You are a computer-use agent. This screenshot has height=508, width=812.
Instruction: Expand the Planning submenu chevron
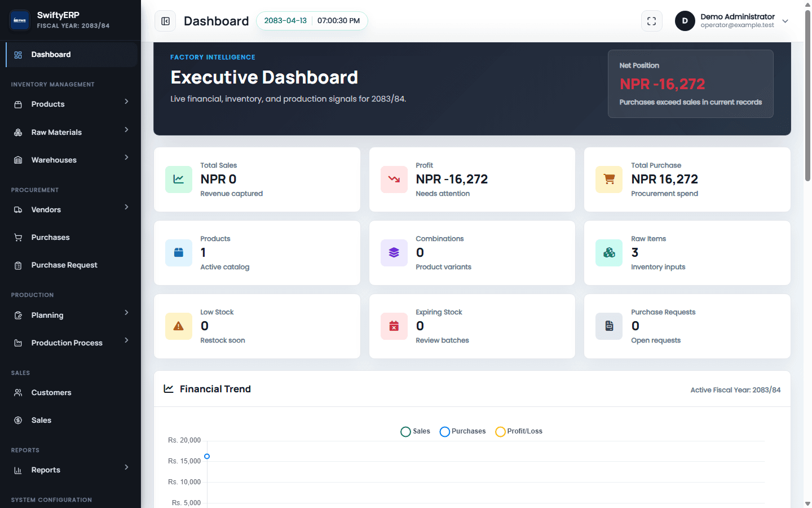(x=126, y=313)
